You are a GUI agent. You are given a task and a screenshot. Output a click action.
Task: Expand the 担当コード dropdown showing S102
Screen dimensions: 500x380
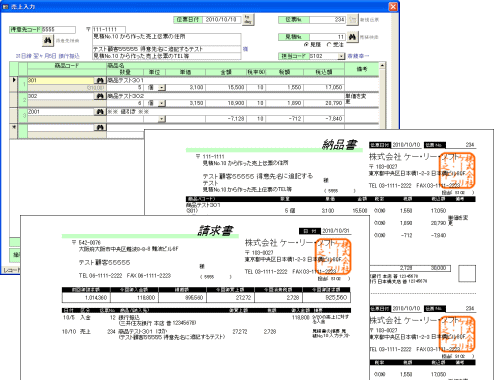click(x=341, y=56)
